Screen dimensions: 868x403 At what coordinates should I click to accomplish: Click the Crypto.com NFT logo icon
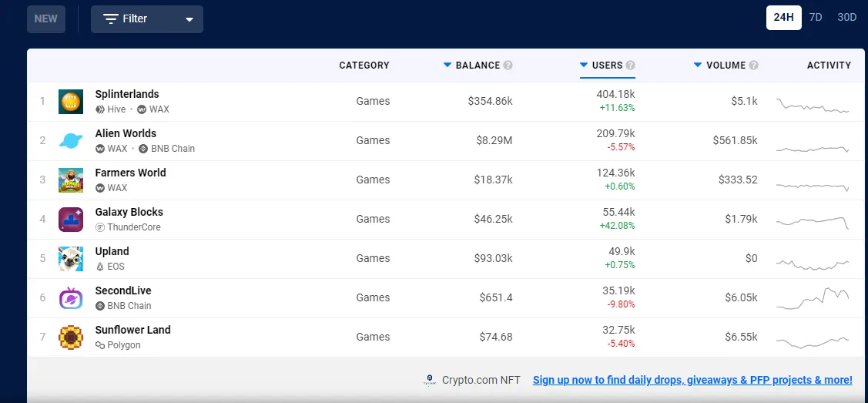click(x=430, y=381)
